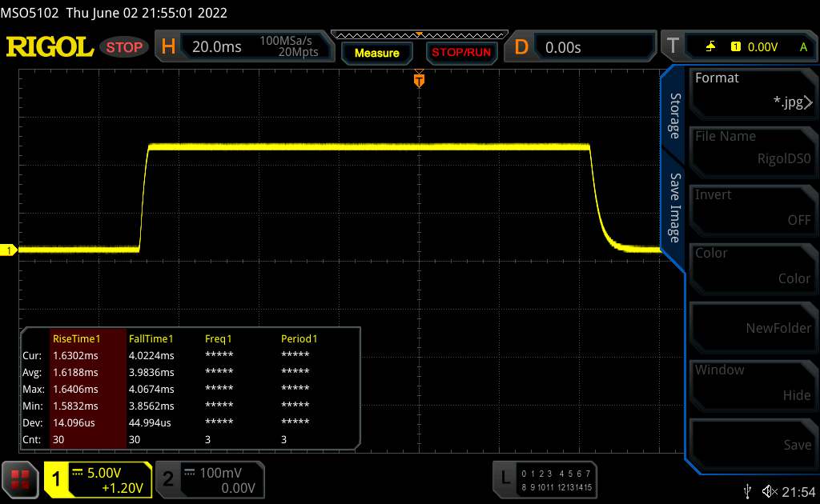
Task: Click the Save menu button
Action: pos(753,443)
